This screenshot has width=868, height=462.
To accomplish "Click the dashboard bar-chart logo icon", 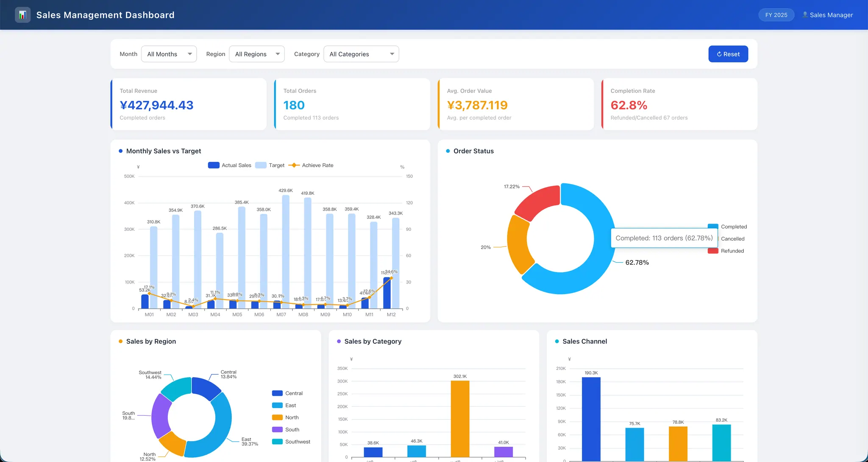I will pyautogui.click(x=22, y=15).
